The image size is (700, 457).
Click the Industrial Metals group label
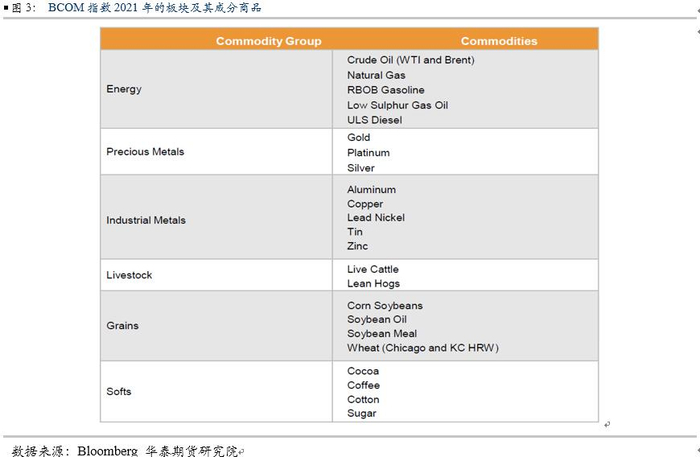[146, 220]
